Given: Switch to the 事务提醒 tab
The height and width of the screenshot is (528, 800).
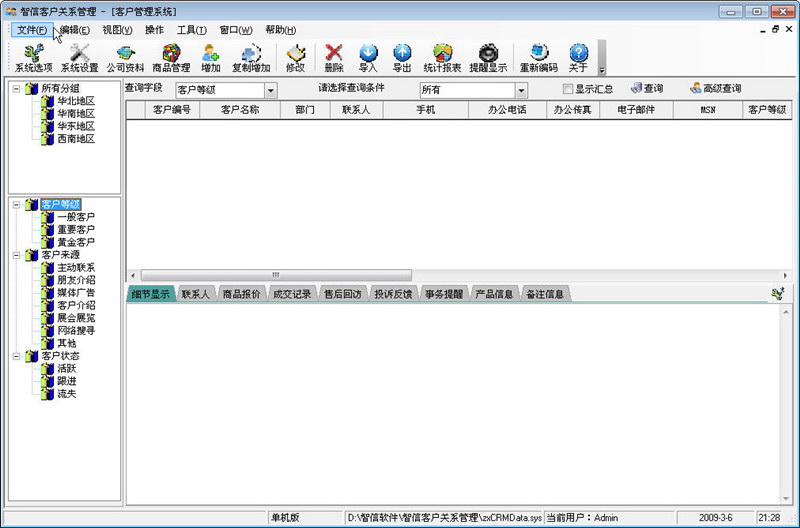Looking at the screenshot, I should (x=444, y=294).
